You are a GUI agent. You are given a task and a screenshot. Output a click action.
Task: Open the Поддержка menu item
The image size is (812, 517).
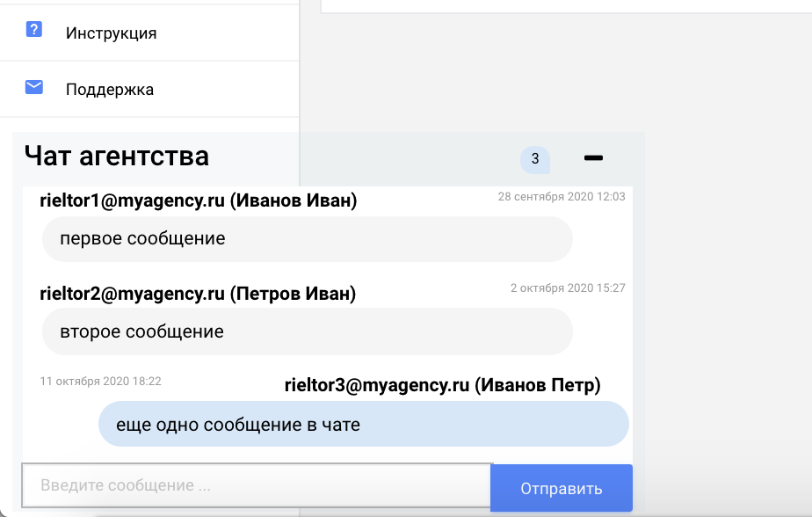point(149,89)
